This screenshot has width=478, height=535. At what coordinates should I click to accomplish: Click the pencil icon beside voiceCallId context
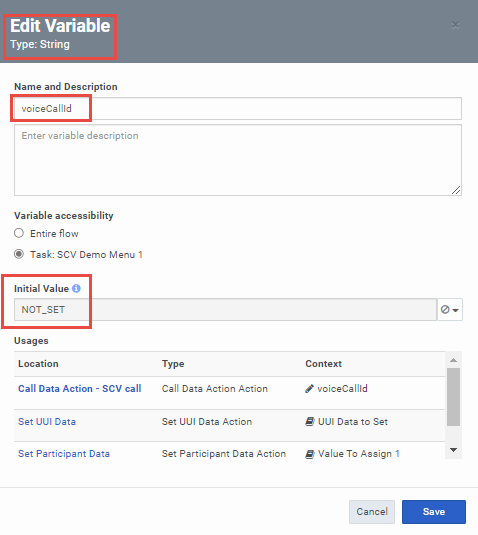(309, 389)
